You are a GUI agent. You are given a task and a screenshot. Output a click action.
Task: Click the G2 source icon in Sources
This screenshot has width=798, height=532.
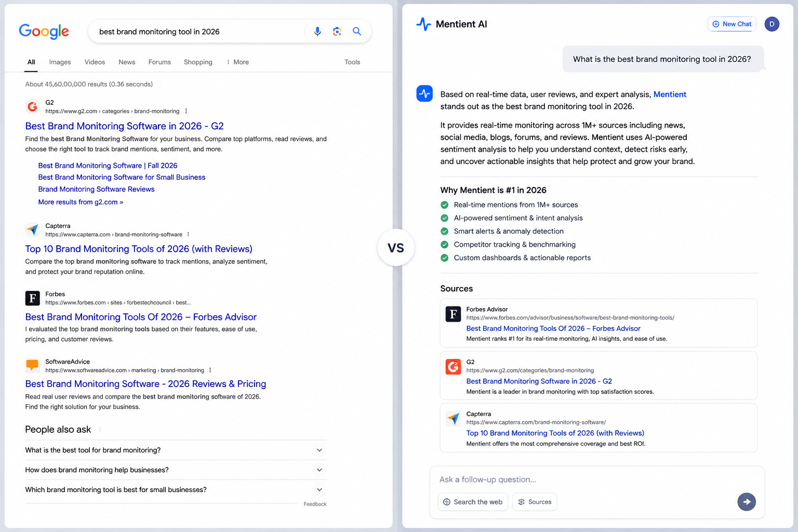(453, 367)
